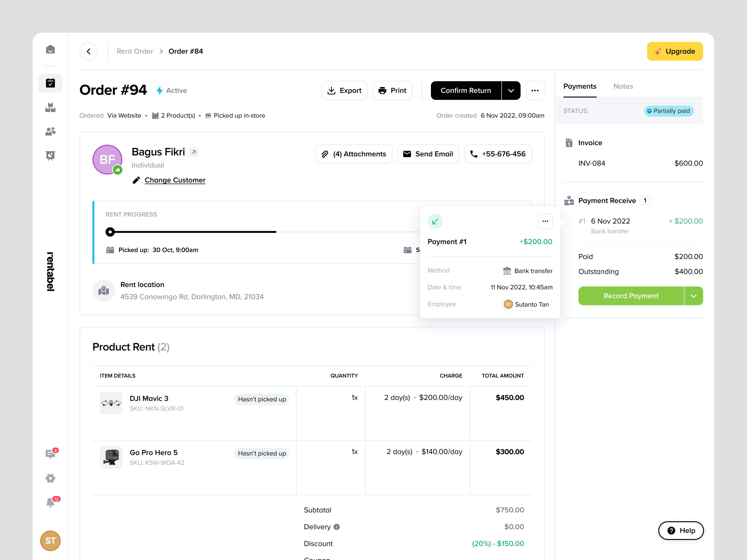Open order more options ellipsis button
The width and height of the screenshot is (747, 560).
click(535, 91)
